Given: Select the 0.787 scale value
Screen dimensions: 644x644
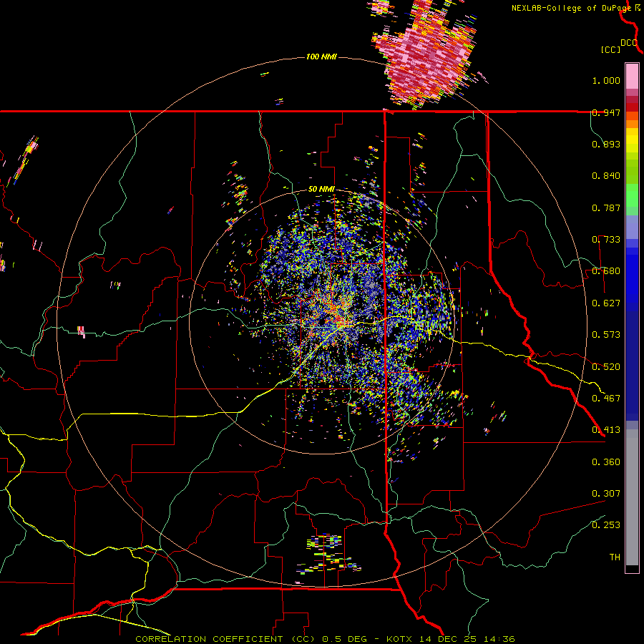Looking at the screenshot, I should tap(606, 208).
